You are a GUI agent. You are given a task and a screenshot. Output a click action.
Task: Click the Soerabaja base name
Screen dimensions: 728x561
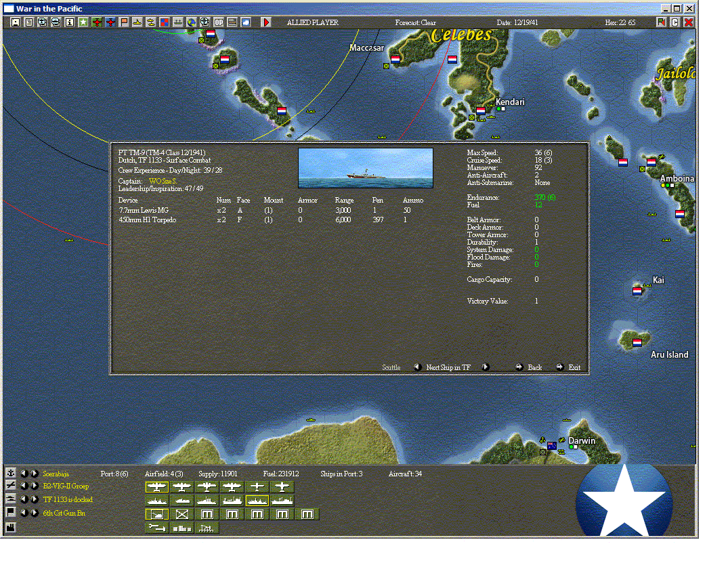(56, 474)
